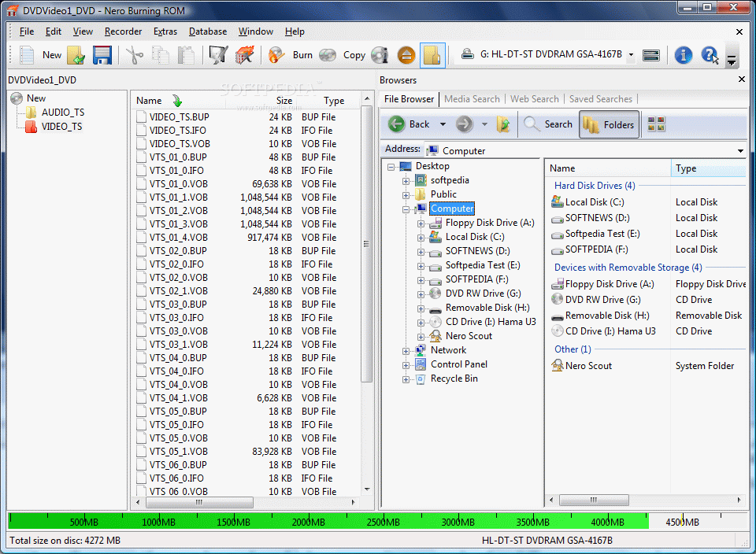Click the Cut scissors icon
The height and width of the screenshot is (554, 756).
135,55
